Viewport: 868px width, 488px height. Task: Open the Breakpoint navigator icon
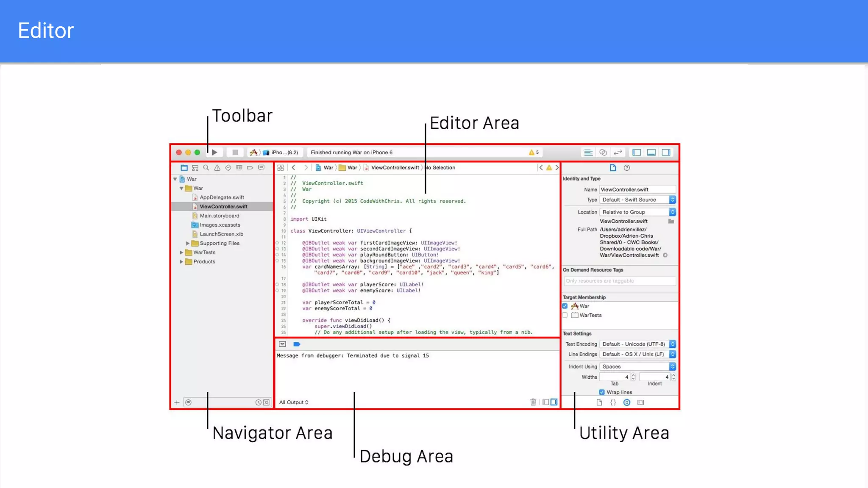(x=250, y=168)
